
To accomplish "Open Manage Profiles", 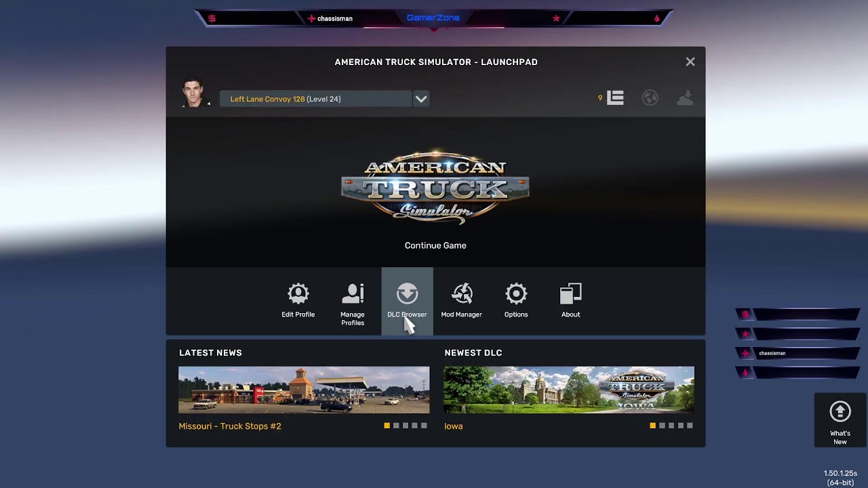I will [x=353, y=302].
